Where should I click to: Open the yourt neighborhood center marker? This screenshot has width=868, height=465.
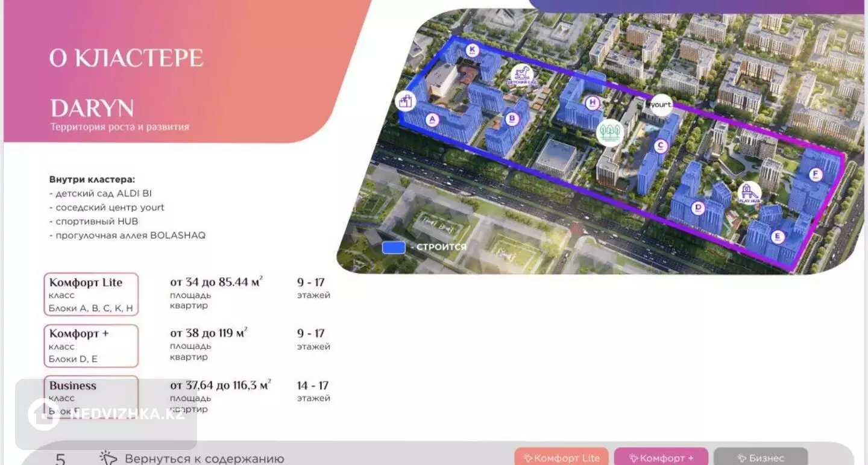tap(661, 105)
